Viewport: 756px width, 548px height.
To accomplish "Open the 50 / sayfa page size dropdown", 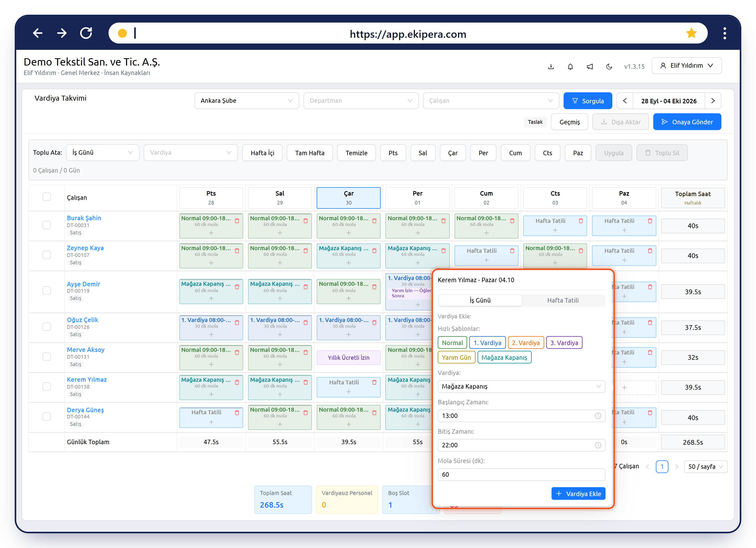I will [x=705, y=467].
